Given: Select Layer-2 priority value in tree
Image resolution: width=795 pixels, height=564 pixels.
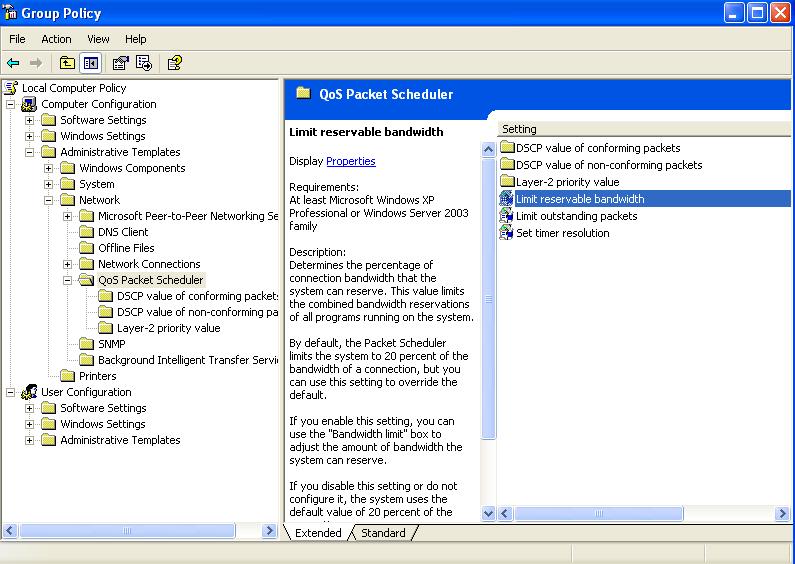Looking at the screenshot, I should click(x=169, y=328).
